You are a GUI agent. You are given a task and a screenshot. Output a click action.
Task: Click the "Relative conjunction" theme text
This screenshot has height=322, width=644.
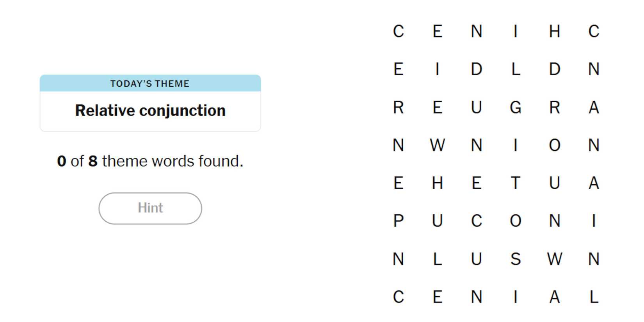[x=150, y=110]
